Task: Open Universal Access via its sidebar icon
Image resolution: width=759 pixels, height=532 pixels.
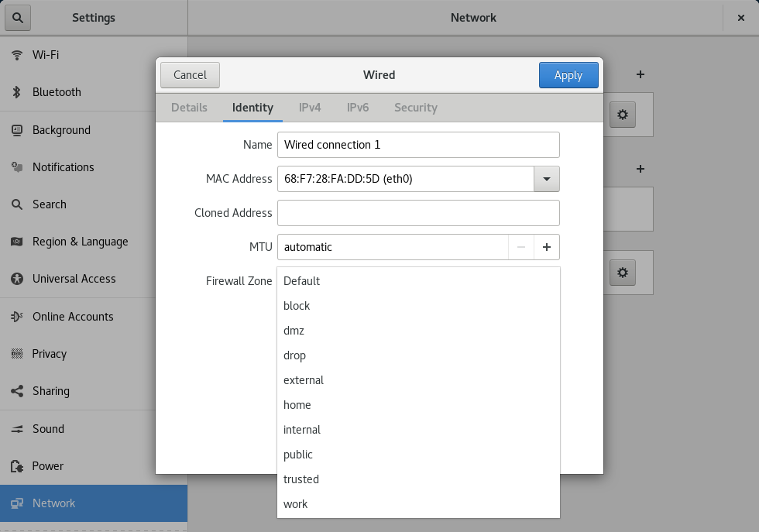Action: tap(17, 279)
